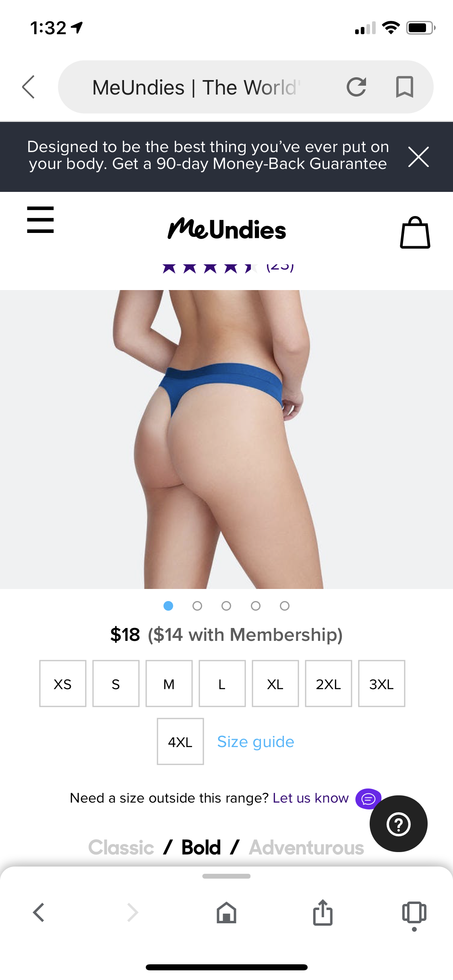Open the help question mark bubble

399,824
